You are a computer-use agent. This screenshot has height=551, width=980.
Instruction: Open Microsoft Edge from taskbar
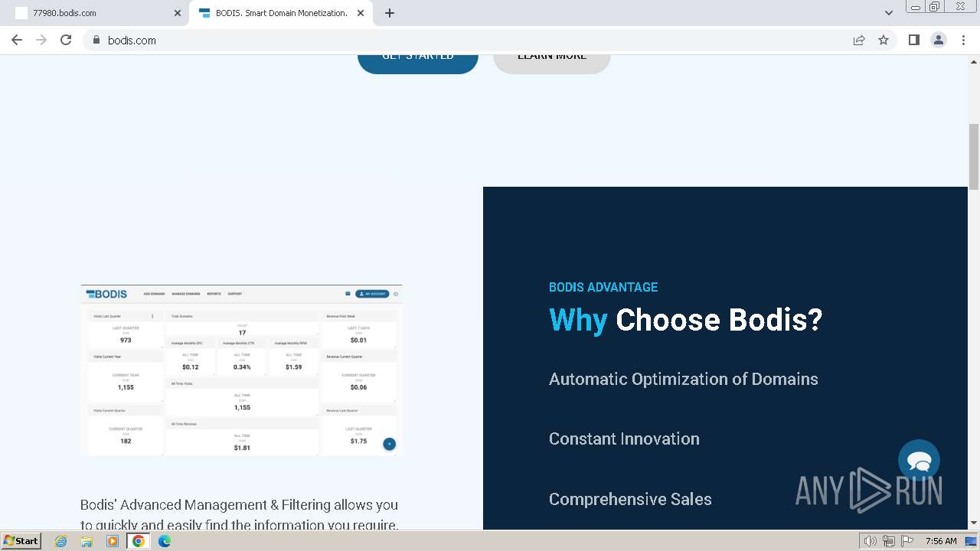164,541
